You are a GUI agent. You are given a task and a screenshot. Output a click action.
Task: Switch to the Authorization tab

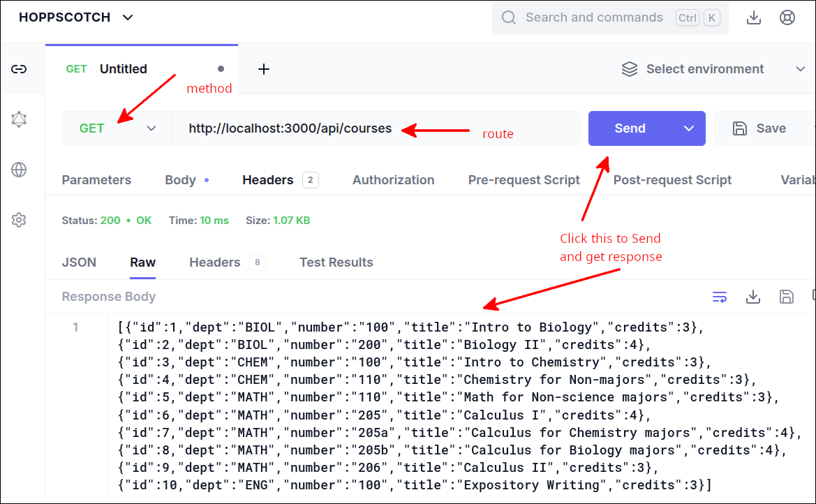tap(393, 180)
